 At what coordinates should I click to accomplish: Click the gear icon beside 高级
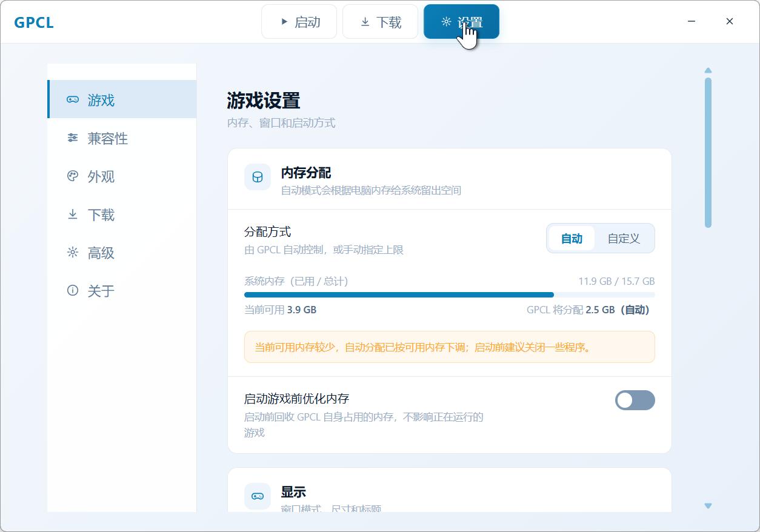click(x=73, y=253)
